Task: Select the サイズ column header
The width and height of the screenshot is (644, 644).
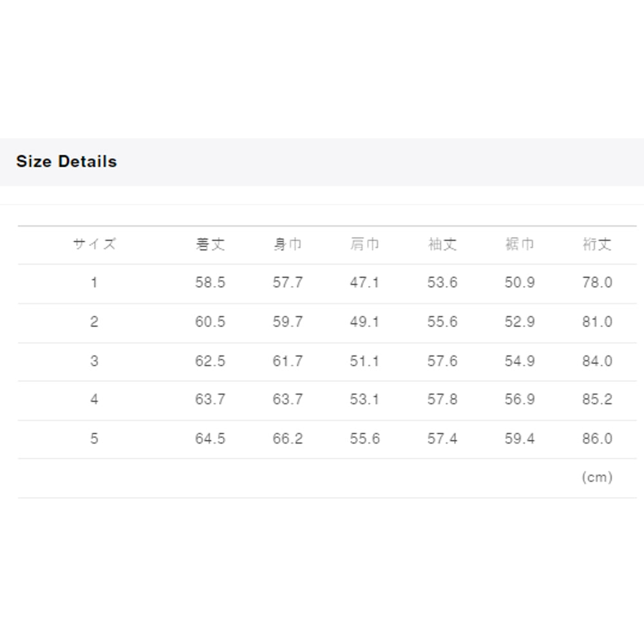Action: [x=94, y=245]
